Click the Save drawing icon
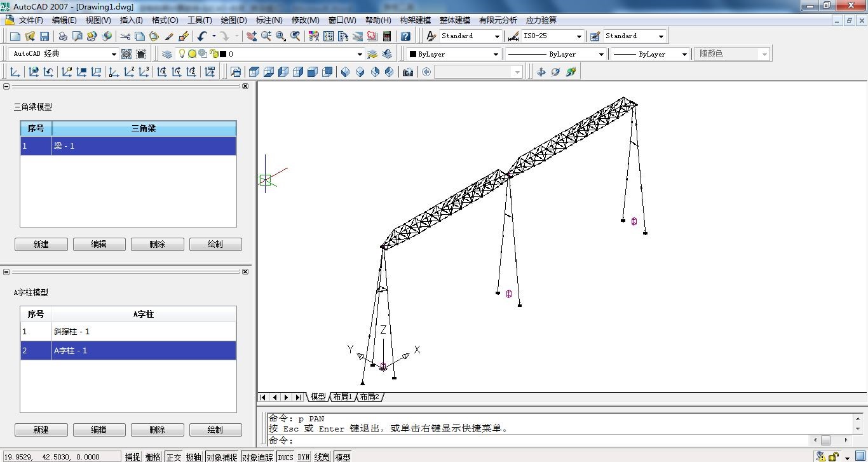Screen dimensions: 868x462 pyautogui.click(x=44, y=36)
